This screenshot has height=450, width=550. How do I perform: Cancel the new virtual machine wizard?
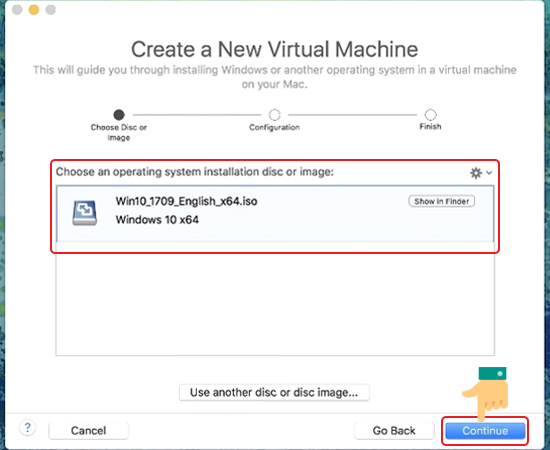[88, 431]
